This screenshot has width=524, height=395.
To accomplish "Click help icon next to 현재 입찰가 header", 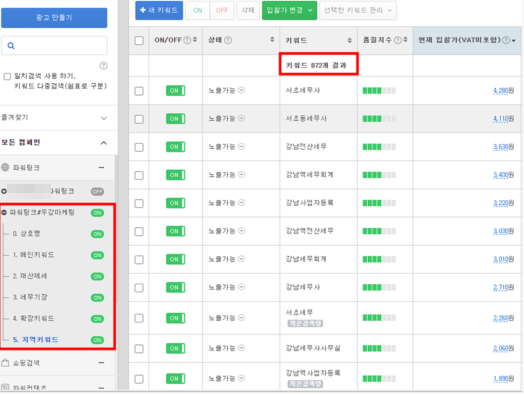I will click(506, 40).
